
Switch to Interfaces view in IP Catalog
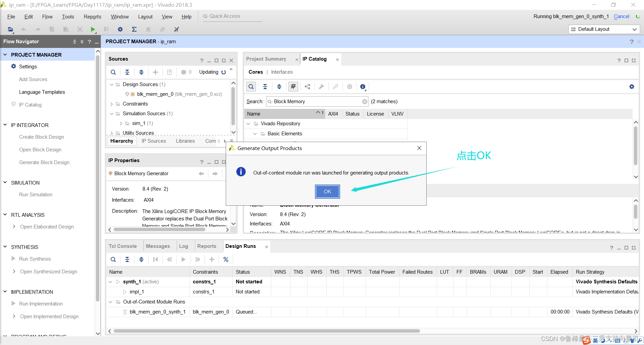point(282,72)
